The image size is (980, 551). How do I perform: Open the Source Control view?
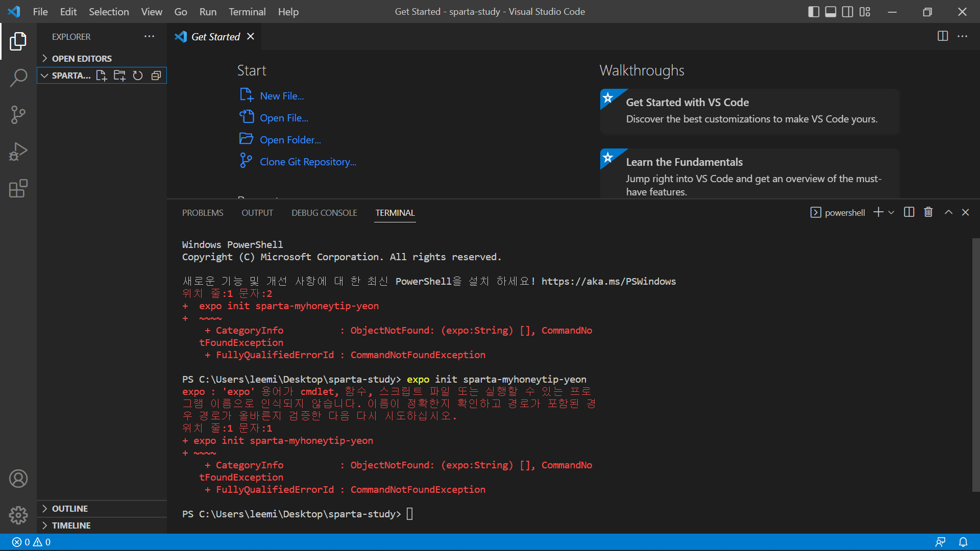(18, 115)
